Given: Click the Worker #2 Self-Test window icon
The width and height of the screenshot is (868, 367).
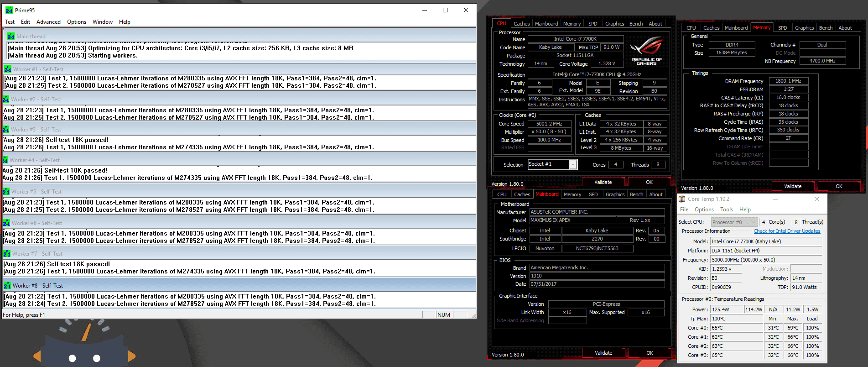Looking at the screenshot, I should point(5,99).
